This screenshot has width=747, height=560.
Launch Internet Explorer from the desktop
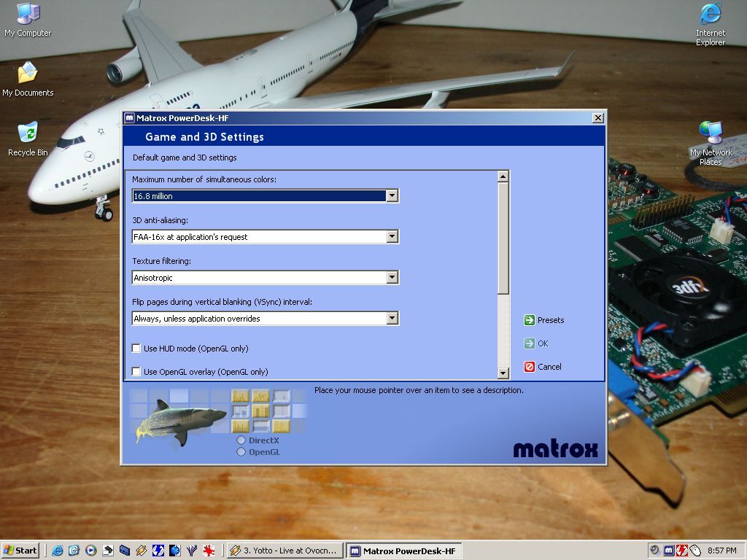point(711,24)
